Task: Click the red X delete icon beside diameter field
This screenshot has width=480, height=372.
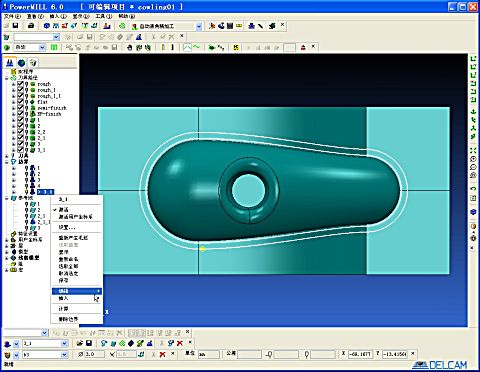Action: point(162,354)
